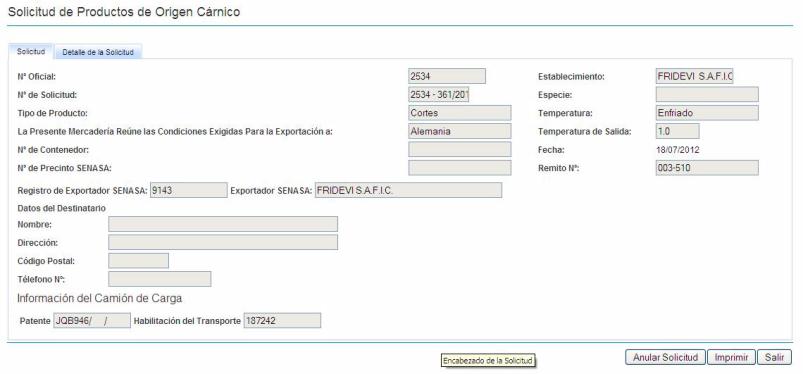Screen dimensions: 803x374
Task: Click the page title Solicitud de Productos de Origen Cárnico
Action: (x=124, y=12)
